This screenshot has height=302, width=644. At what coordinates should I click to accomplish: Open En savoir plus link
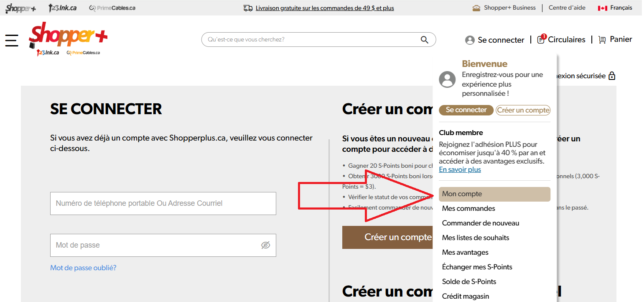(x=460, y=170)
